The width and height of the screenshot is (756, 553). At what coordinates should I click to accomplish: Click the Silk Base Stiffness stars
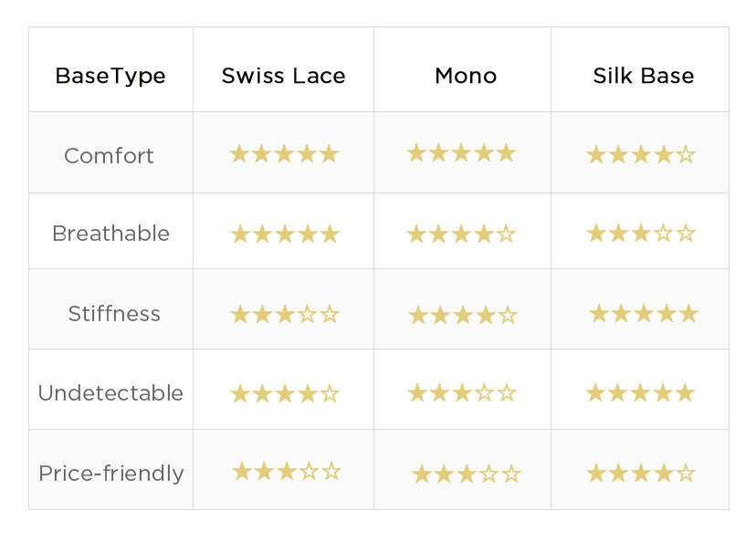(643, 314)
